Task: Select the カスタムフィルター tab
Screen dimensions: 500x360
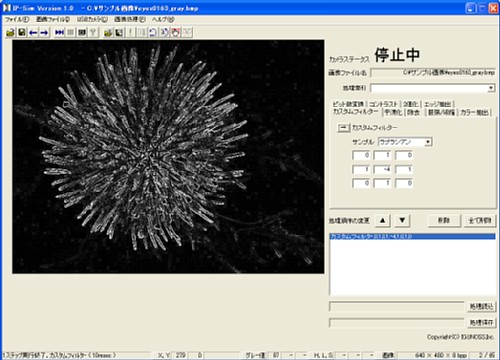Action: point(355,112)
